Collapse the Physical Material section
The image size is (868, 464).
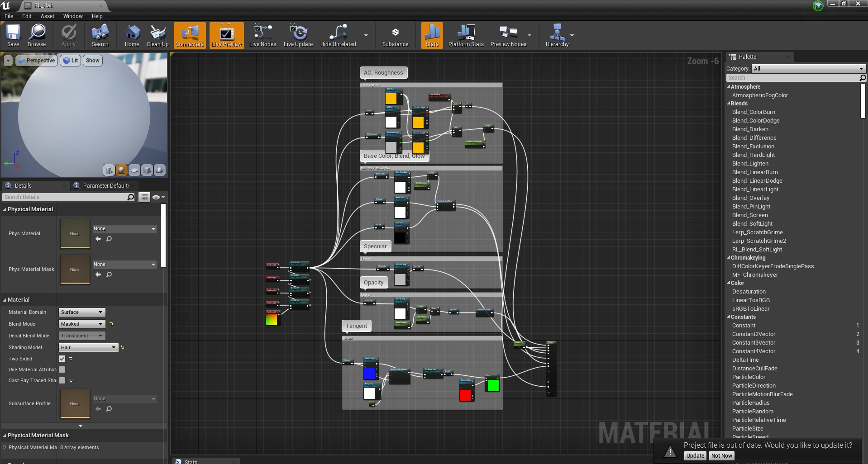click(5, 209)
